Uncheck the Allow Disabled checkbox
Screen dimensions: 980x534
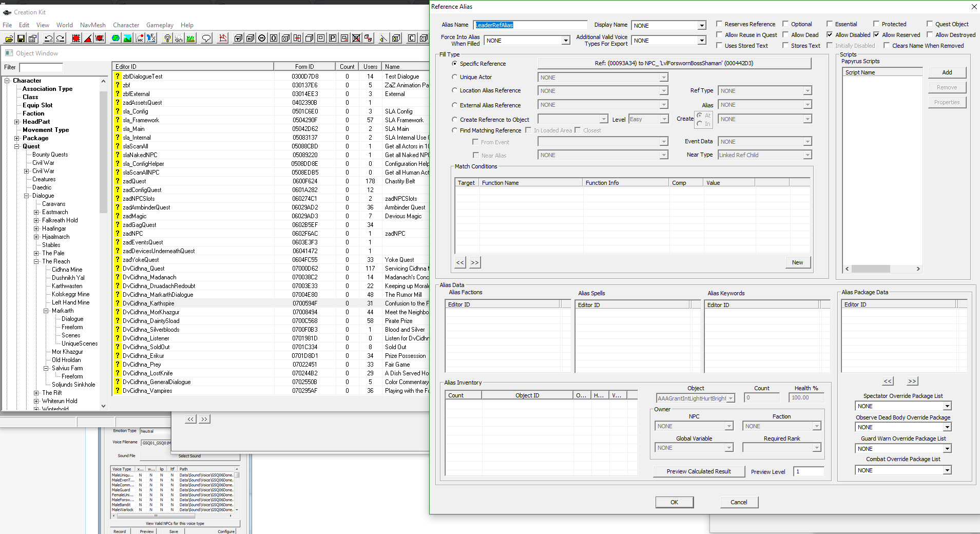click(x=830, y=35)
